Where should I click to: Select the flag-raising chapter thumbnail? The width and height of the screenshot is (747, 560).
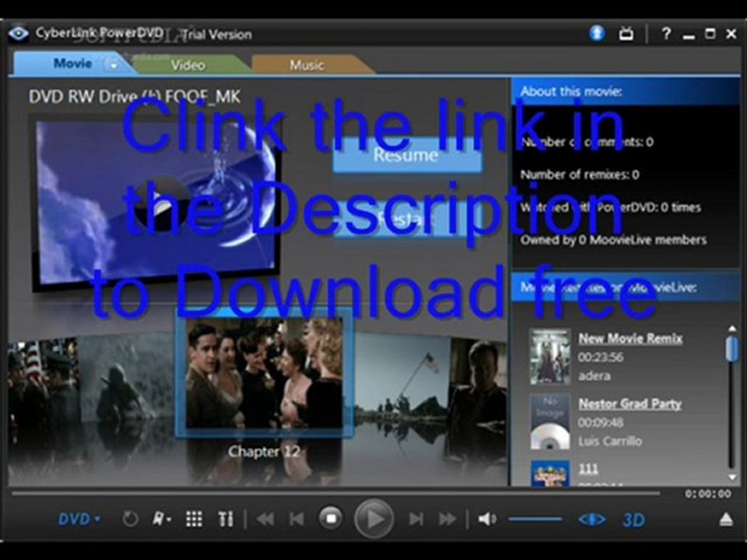[x=402, y=376]
